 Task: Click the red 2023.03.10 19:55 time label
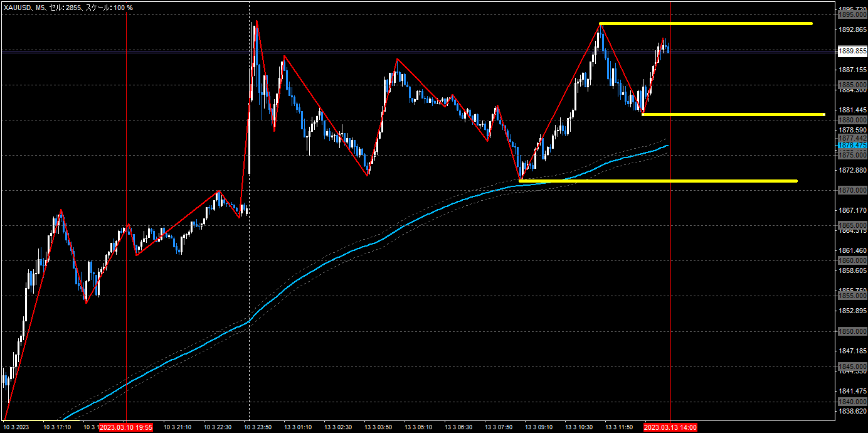pyautogui.click(x=126, y=427)
